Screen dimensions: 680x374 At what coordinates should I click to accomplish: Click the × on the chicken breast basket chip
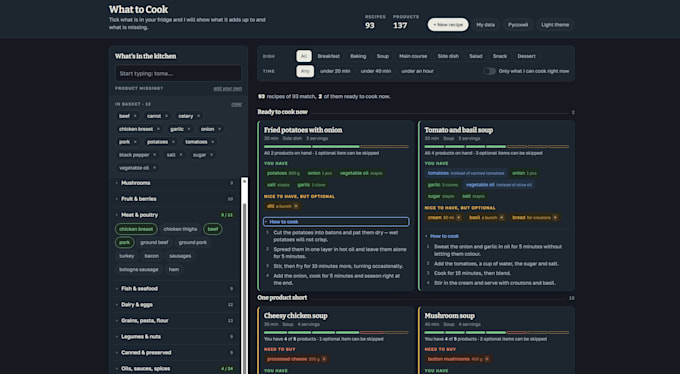tap(158, 129)
